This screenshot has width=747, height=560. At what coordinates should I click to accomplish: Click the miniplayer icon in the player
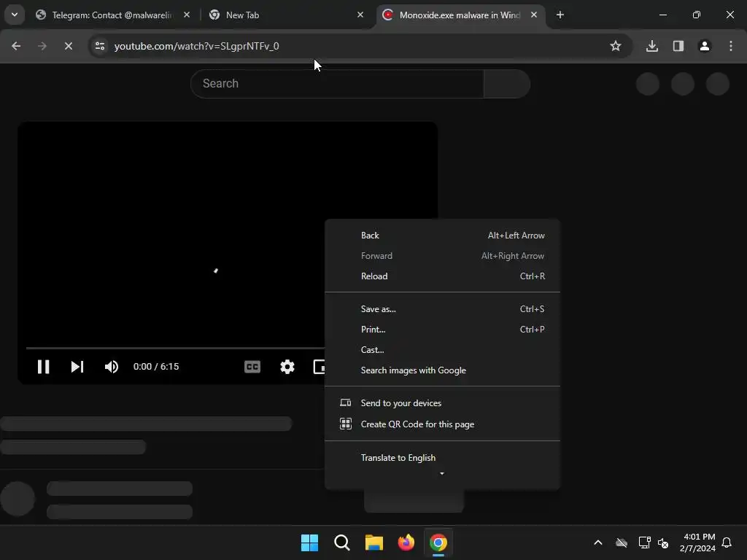pos(320,367)
